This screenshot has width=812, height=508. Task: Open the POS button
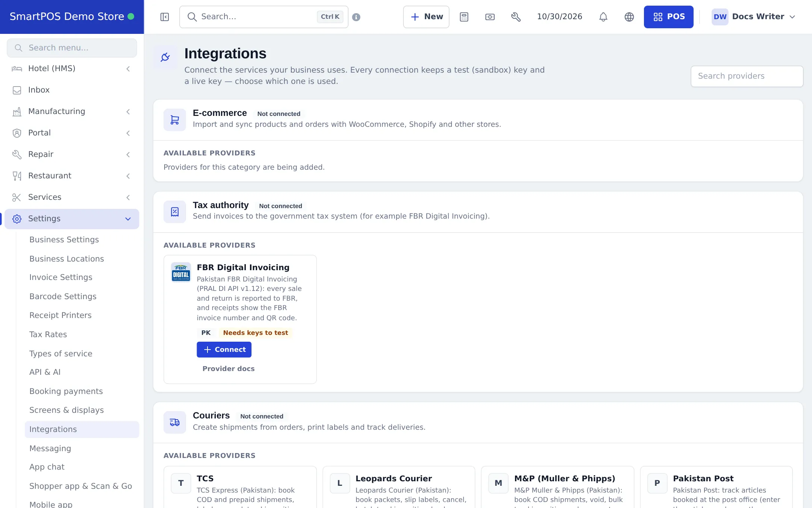click(x=668, y=17)
